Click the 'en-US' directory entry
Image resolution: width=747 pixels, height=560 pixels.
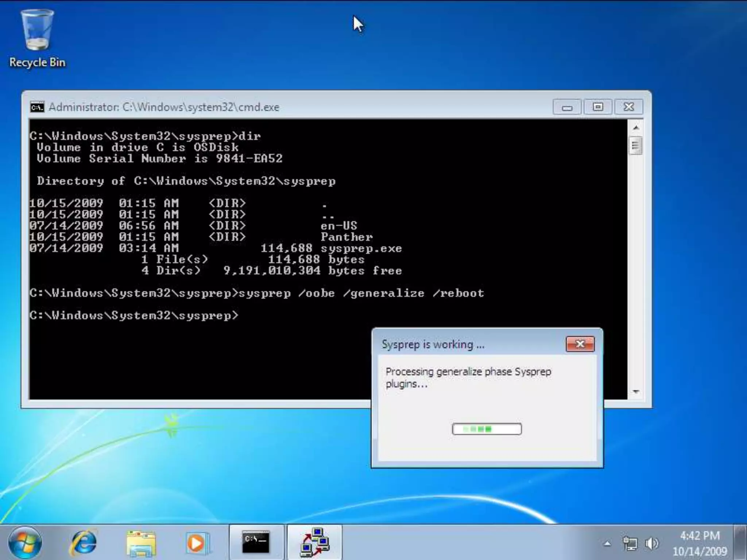click(x=339, y=226)
